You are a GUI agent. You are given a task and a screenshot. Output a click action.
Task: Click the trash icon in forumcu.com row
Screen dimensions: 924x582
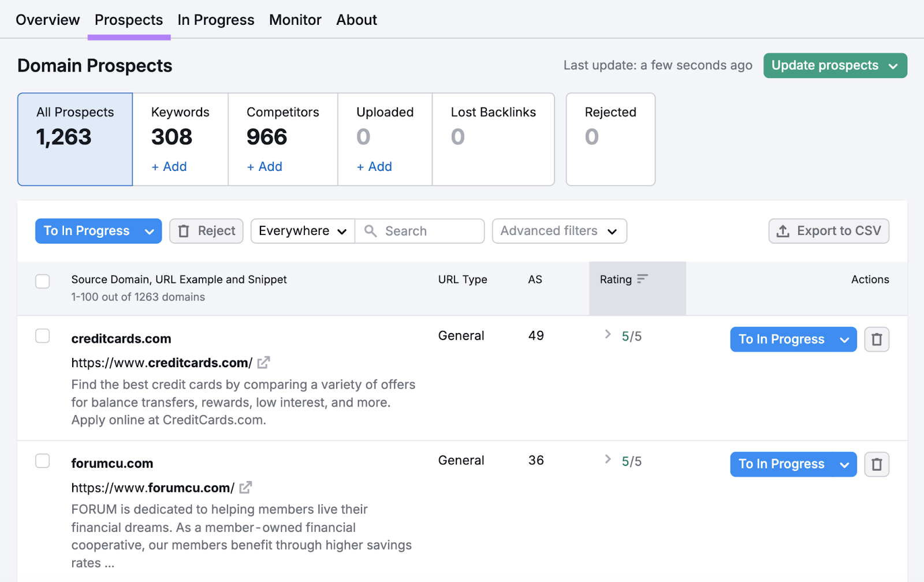pyautogui.click(x=877, y=464)
